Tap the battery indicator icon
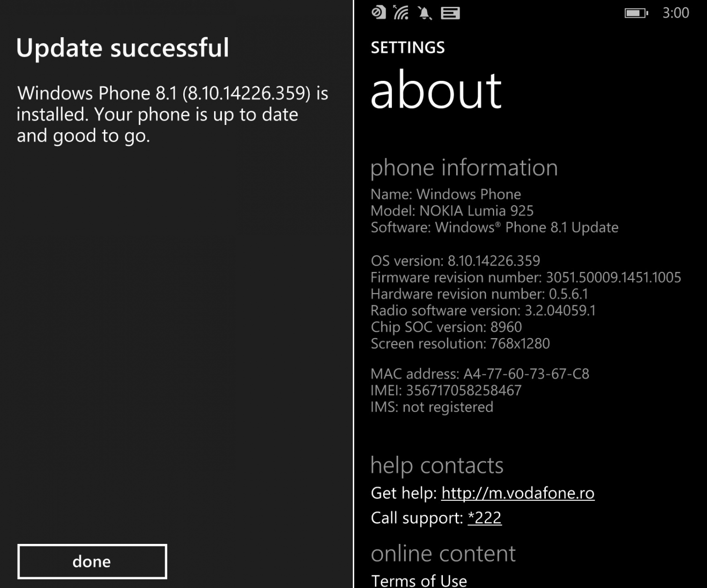The image size is (707, 588). (636, 13)
